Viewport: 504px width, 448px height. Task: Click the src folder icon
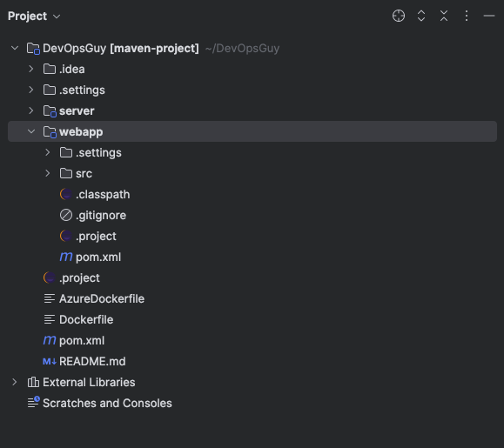click(66, 173)
